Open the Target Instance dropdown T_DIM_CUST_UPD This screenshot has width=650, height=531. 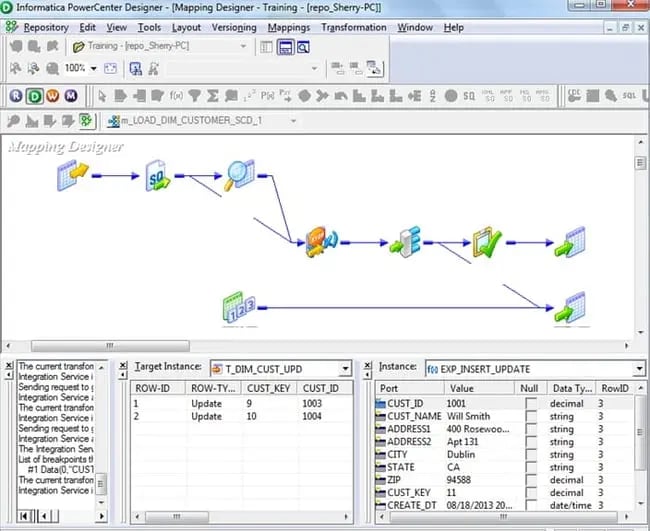click(344, 368)
